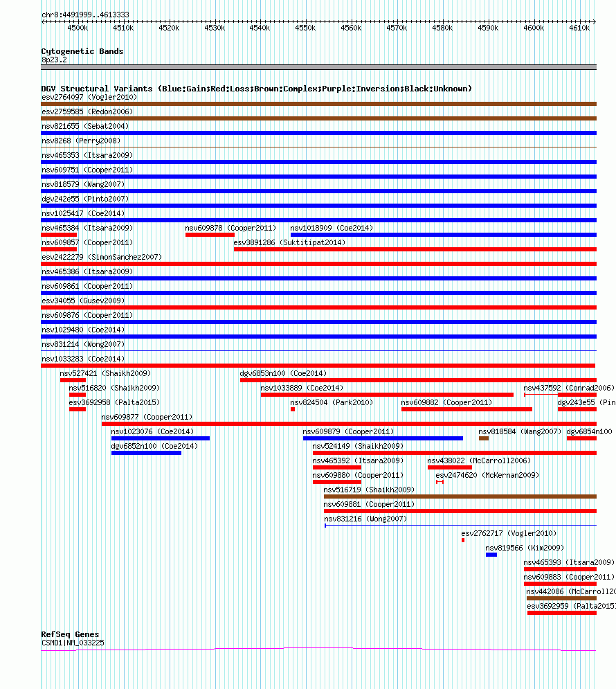
Task: Select esv3692959 (Palta2015) label
Action: (x=571, y=605)
